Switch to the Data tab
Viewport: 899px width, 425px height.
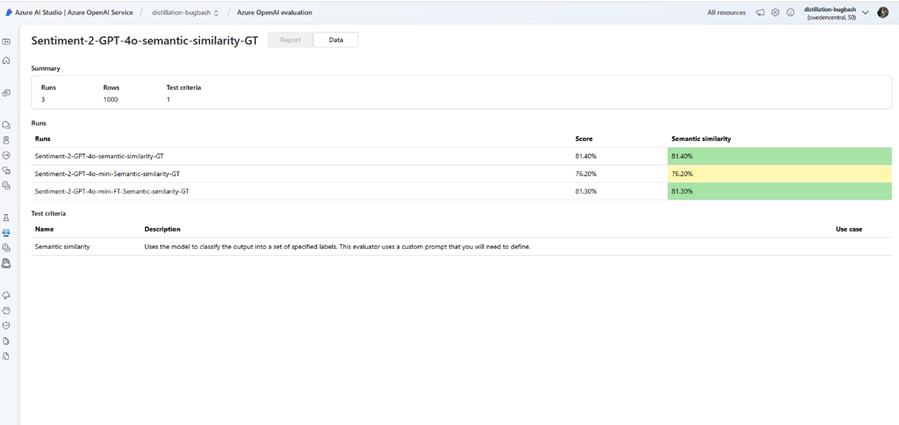point(336,40)
